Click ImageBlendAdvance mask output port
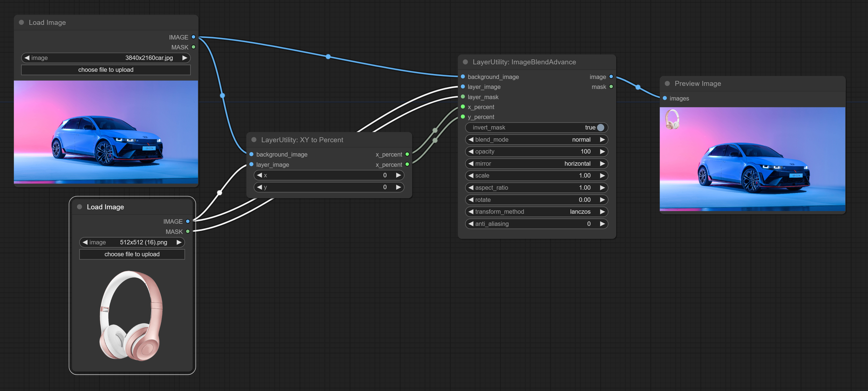Image resolution: width=868 pixels, height=391 pixels. (x=611, y=87)
